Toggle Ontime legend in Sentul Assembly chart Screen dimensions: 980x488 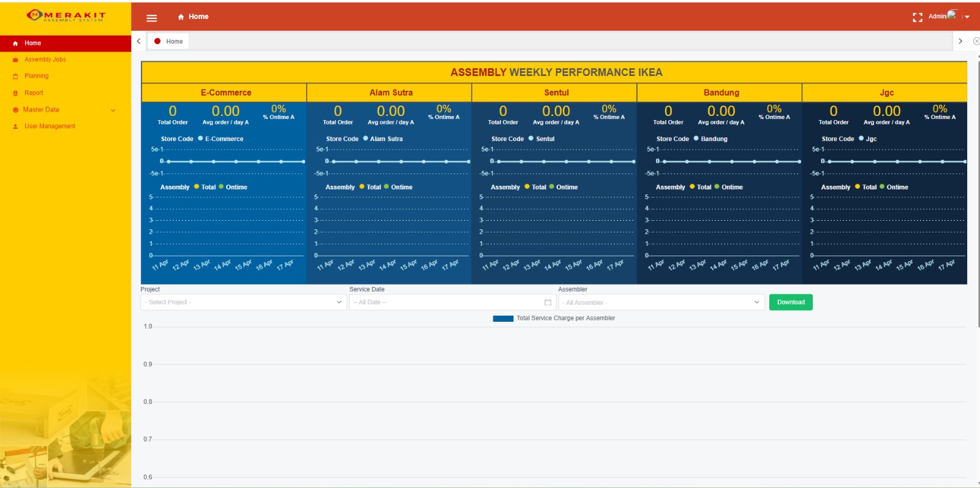click(564, 187)
